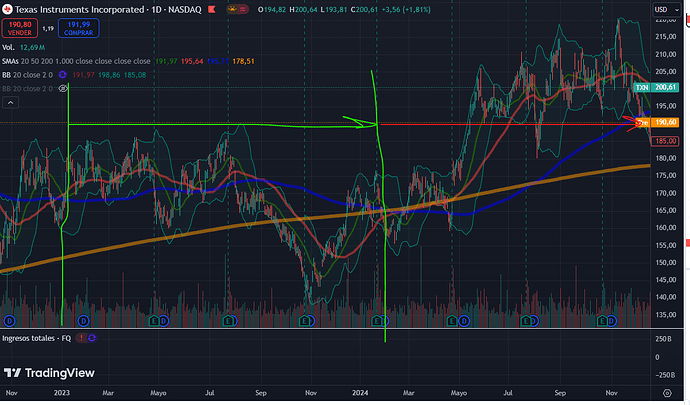Click the 250 B value on revenue scale
Image resolution: width=690 pixels, height=405 pixels.
point(664,339)
